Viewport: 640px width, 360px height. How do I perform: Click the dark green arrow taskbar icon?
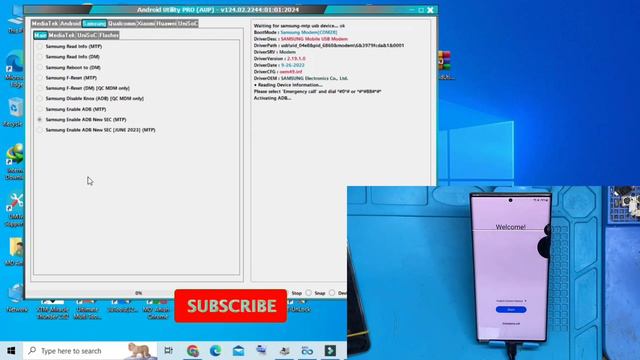(x=330, y=351)
